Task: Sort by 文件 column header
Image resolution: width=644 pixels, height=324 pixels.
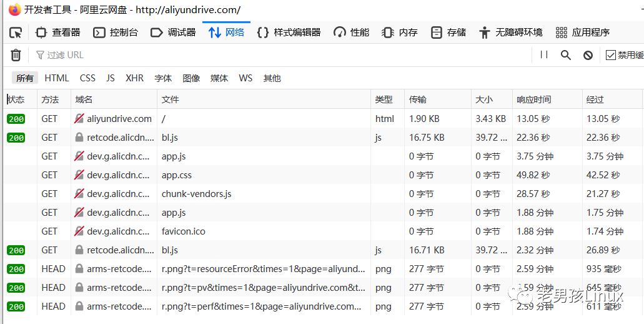Action: (264, 99)
